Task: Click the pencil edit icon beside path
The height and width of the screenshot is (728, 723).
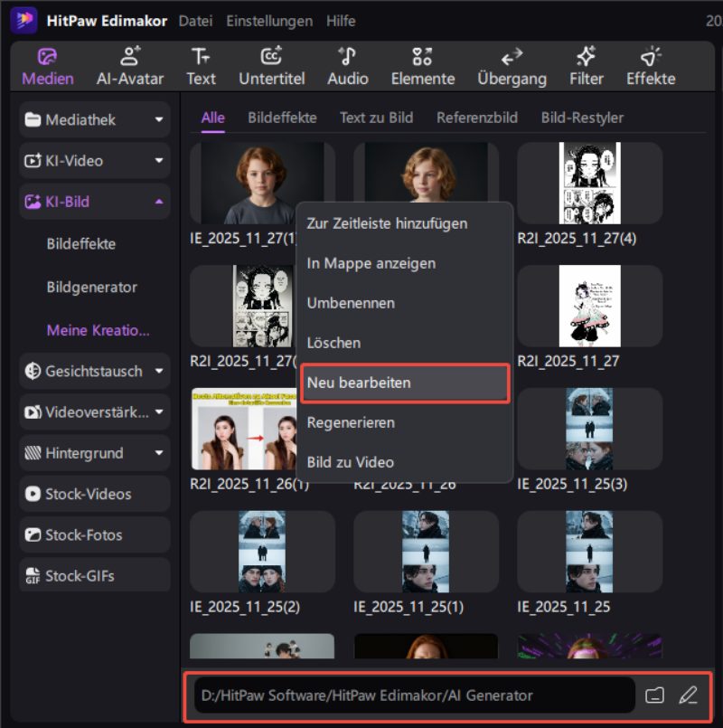Action: pyautogui.click(x=688, y=695)
